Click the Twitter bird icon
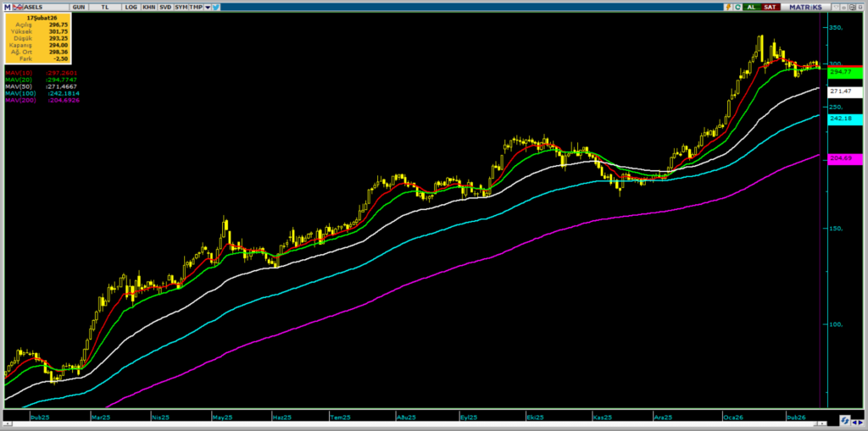Screen dimensions: 868x431 pos(216,7)
